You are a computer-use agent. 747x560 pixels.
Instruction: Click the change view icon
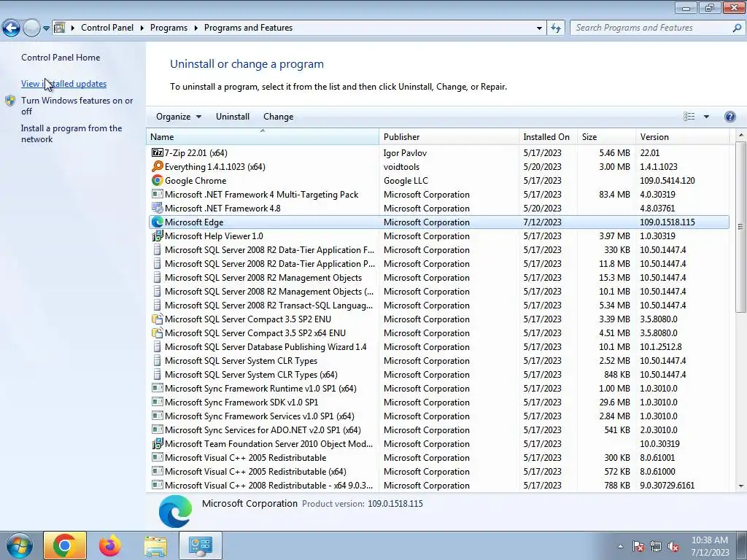click(x=689, y=117)
